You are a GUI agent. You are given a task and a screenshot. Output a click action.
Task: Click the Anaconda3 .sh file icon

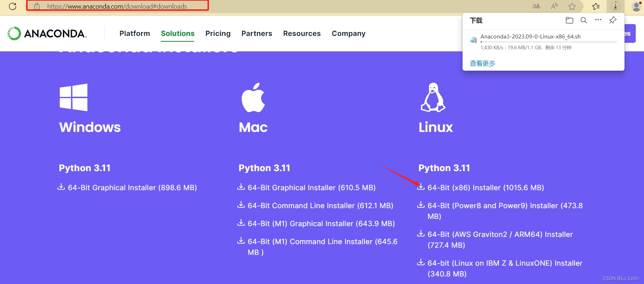pos(473,40)
